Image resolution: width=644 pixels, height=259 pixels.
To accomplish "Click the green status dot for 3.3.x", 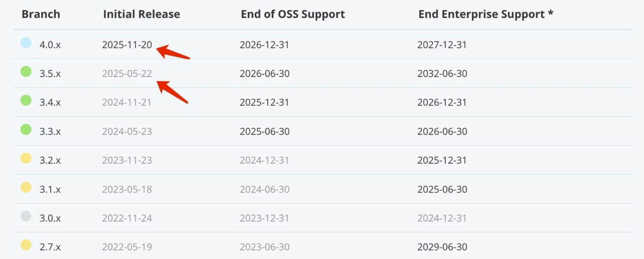I will 26,129.
